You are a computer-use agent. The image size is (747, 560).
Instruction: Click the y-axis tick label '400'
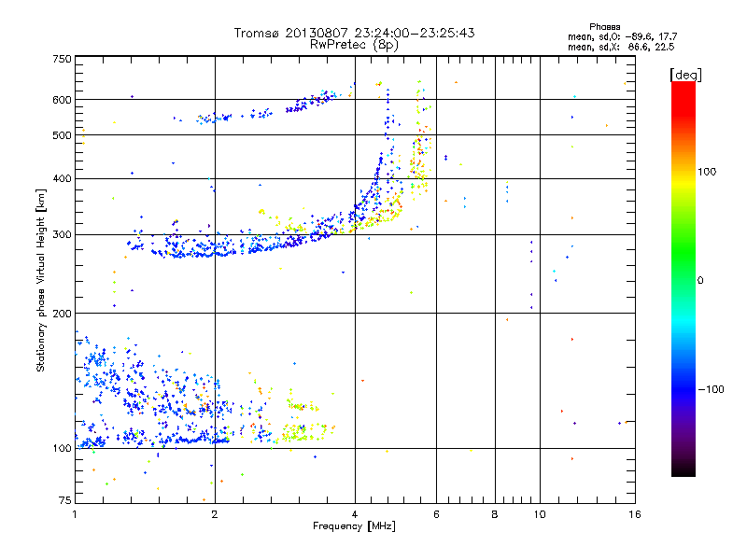(x=62, y=179)
